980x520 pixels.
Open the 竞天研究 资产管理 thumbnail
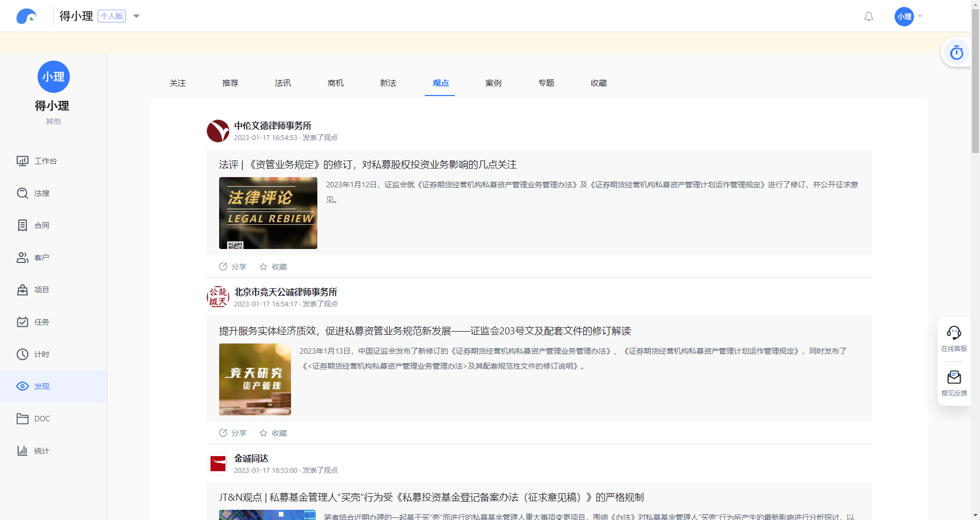click(255, 379)
